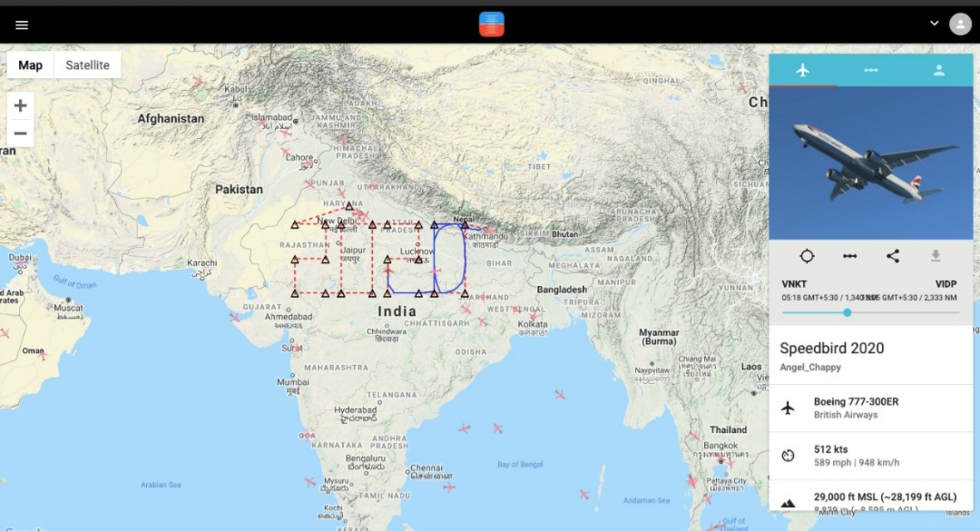Image resolution: width=980 pixels, height=531 pixels.
Task: Click the download icon in the panel
Action: pyautogui.click(x=936, y=256)
